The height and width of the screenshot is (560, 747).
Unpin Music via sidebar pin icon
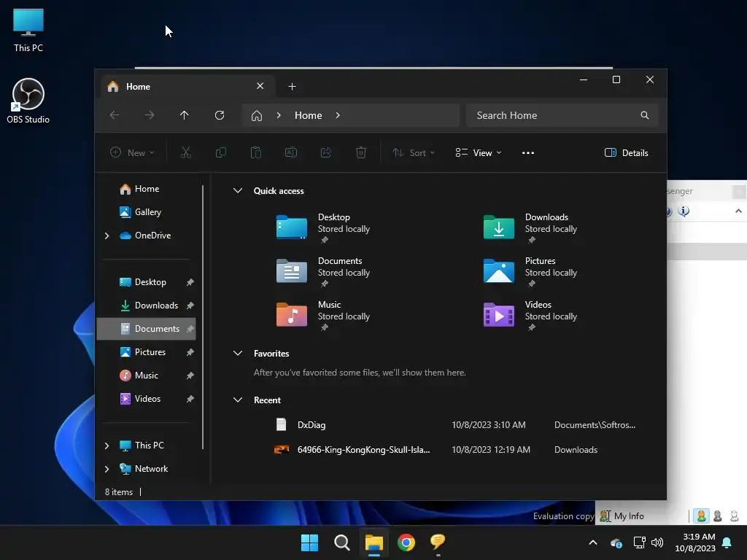pyautogui.click(x=190, y=376)
